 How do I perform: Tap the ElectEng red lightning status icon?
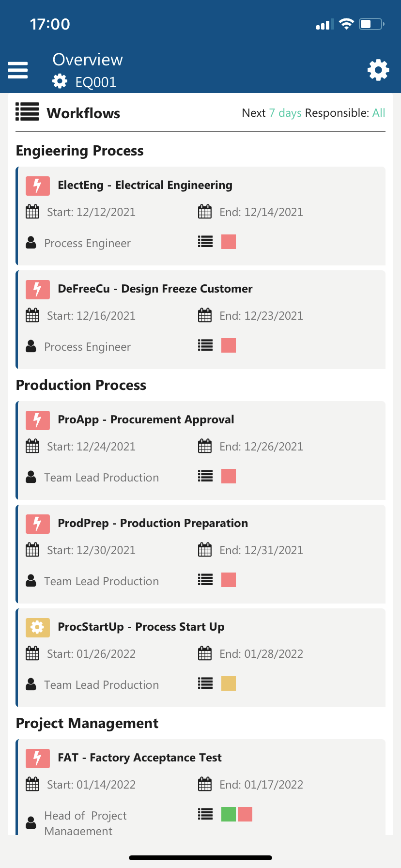pyautogui.click(x=37, y=186)
